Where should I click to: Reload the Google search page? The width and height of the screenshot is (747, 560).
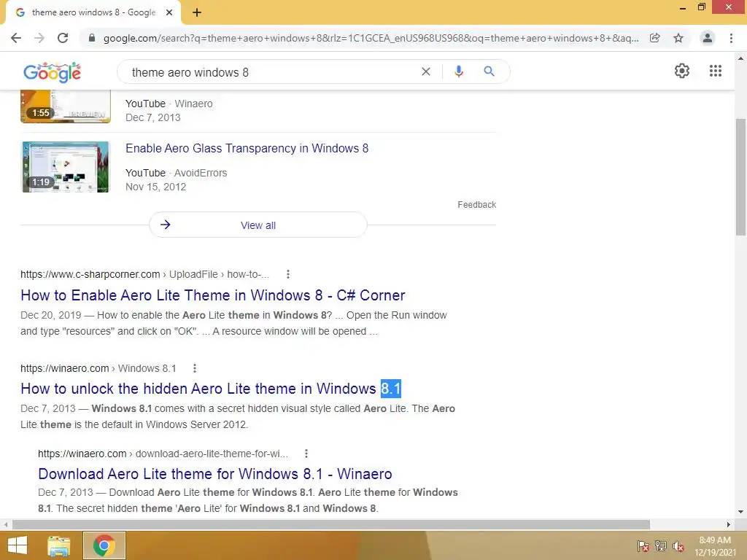(63, 38)
